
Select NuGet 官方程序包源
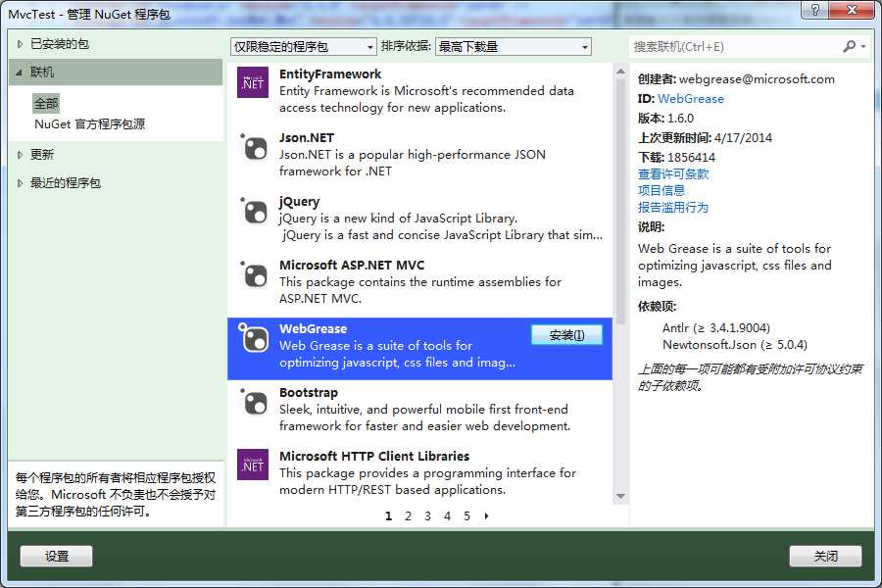coord(90,123)
